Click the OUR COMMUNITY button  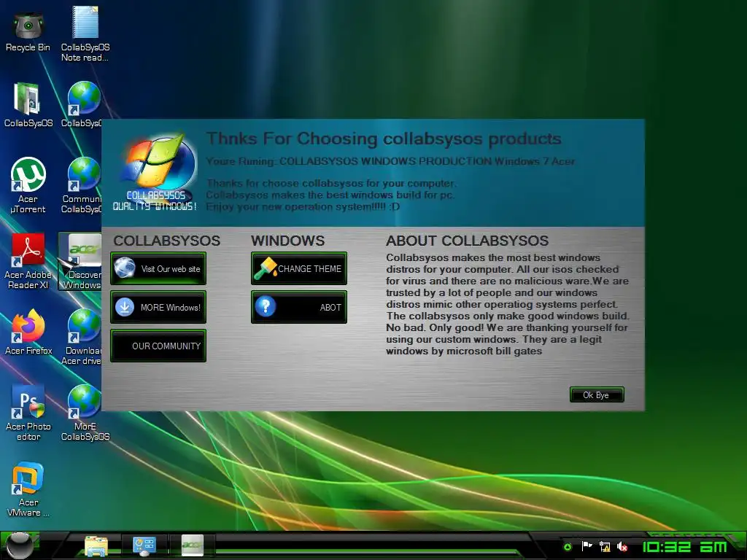tap(158, 346)
